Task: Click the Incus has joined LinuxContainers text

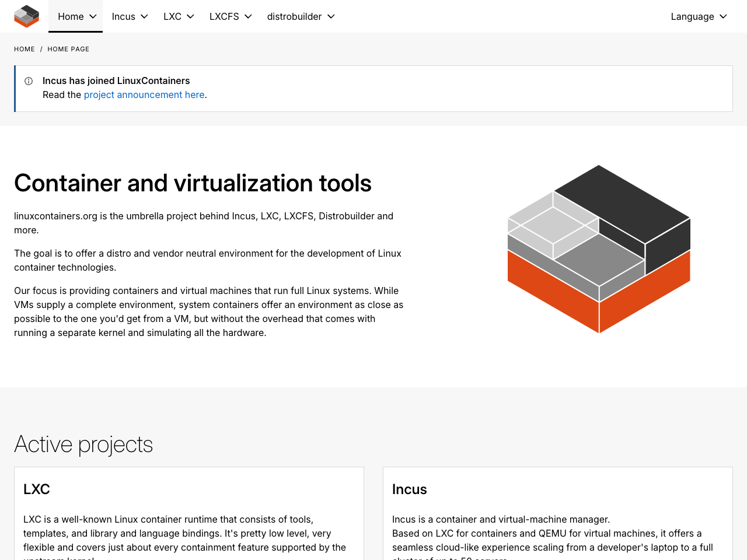Action: point(116,80)
